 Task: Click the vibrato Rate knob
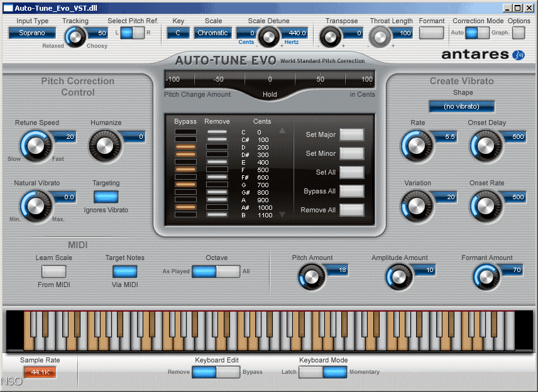pyautogui.click(x=417, y=146)
